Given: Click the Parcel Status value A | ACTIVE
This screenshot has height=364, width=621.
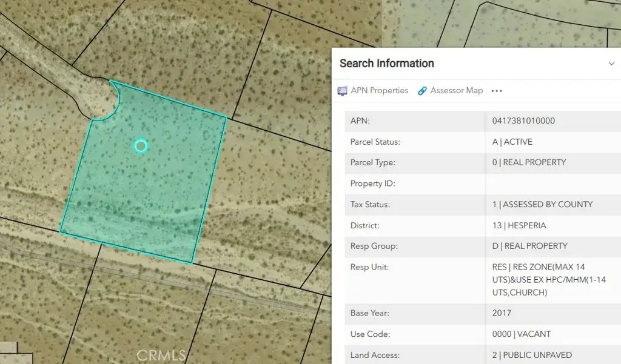Looking at the screenshot, I should tap(512, 142).
